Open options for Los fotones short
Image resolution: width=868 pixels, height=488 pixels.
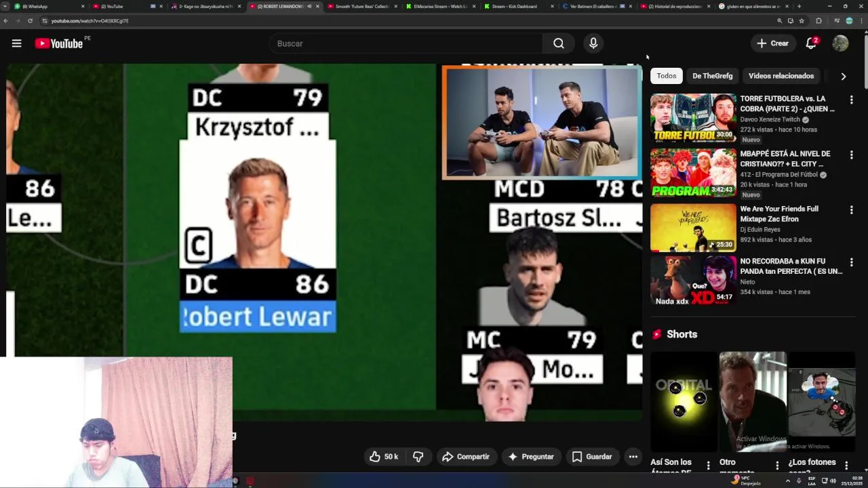pyautogui.click(x=846, y=466)
